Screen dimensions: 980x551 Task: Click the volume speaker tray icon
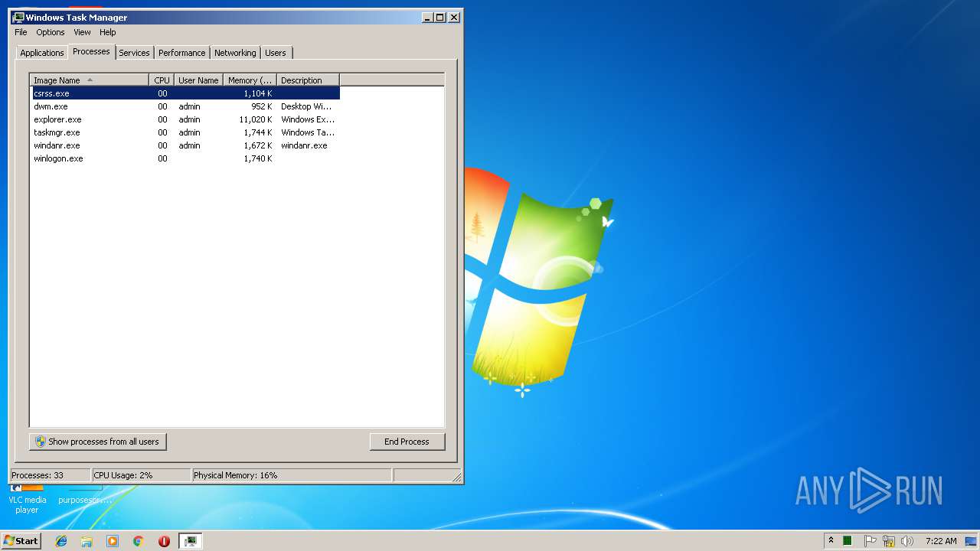pyautogui.click(x=907, y=541)
